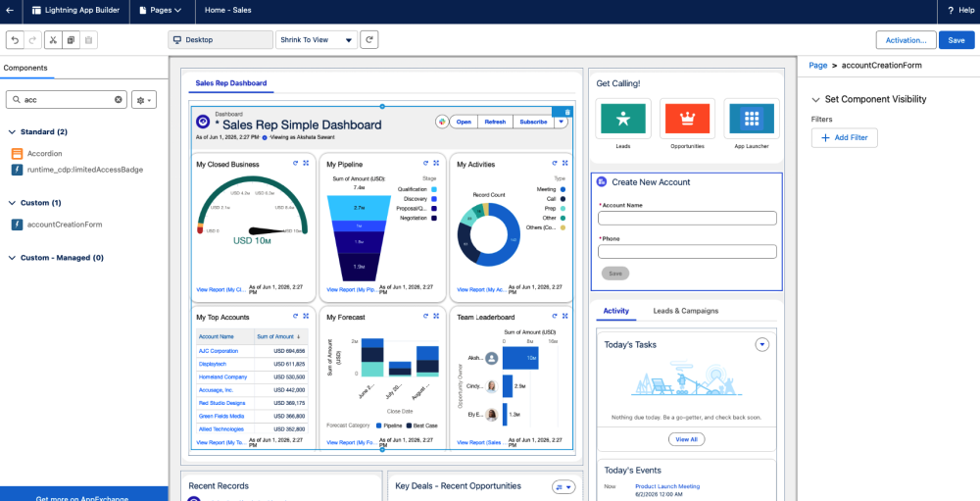This screenshot has height=501, width=980.
Task: Open the component filter gear menu
Action: [144, 100]
